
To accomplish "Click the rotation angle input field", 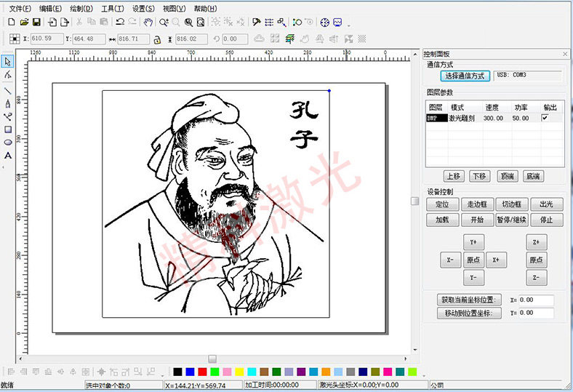I will (x=235, y=39).
